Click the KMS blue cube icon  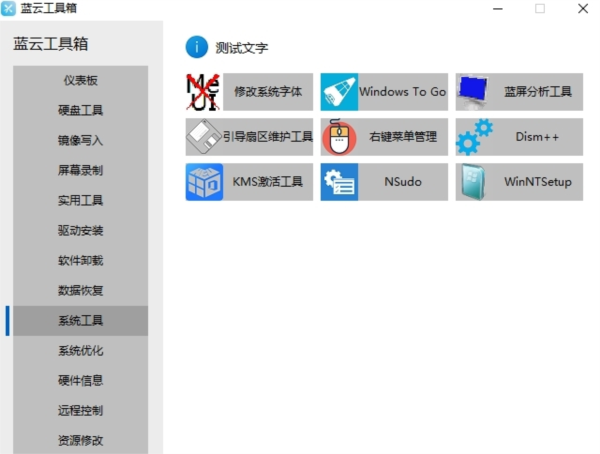point(204,182)
